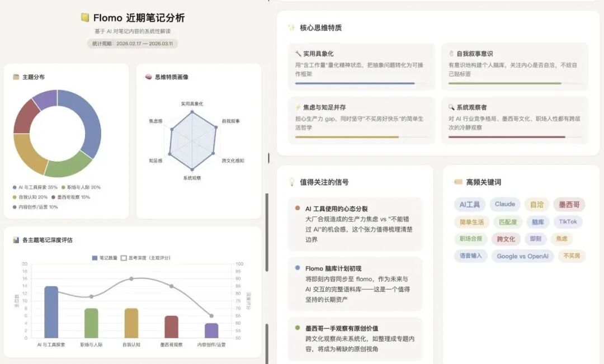
Task: Click the lightning icon beside 焦虑与知足并存
Action: click(x=298, y=107)
